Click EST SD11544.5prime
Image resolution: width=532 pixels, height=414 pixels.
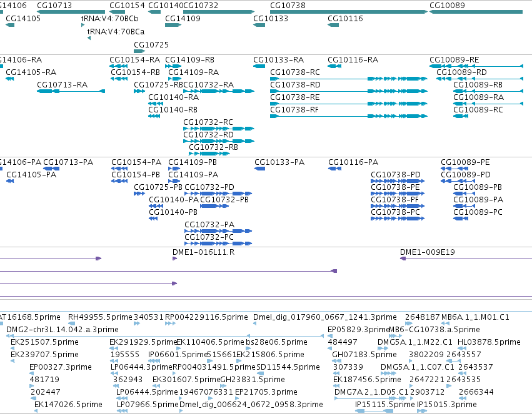click(288, 367)
